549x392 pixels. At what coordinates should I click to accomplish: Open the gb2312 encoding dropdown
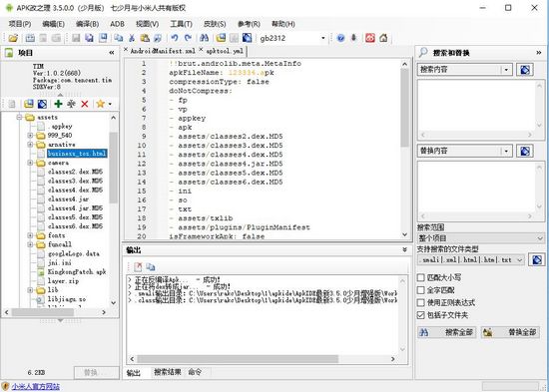323,38
